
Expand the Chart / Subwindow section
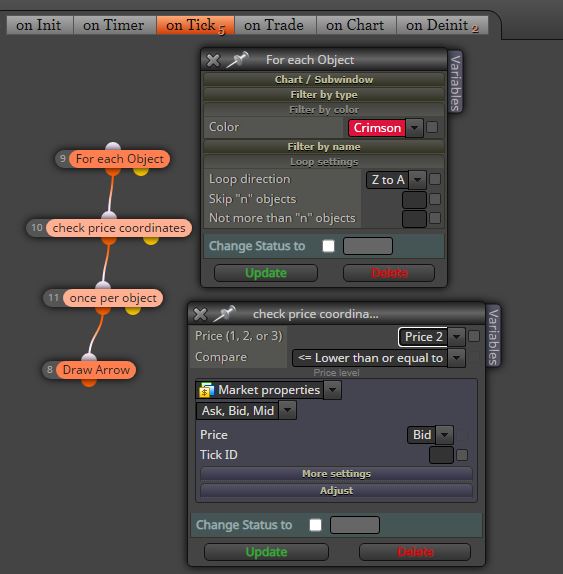324,79
